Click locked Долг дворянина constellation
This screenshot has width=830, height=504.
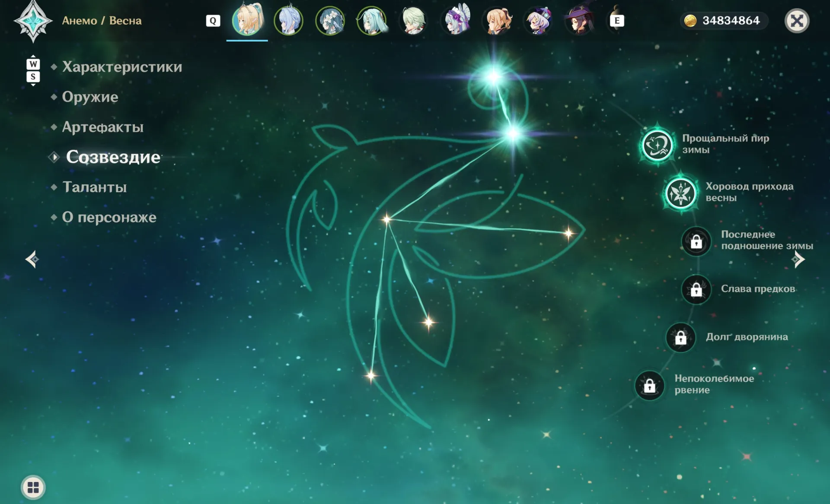[680, 337]
